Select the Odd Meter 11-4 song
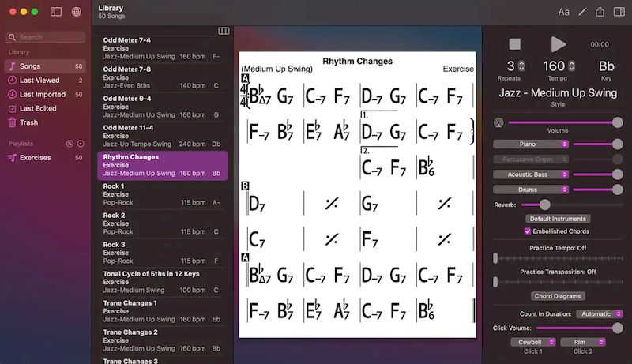 pyautogui.click(x=161, y=136)
